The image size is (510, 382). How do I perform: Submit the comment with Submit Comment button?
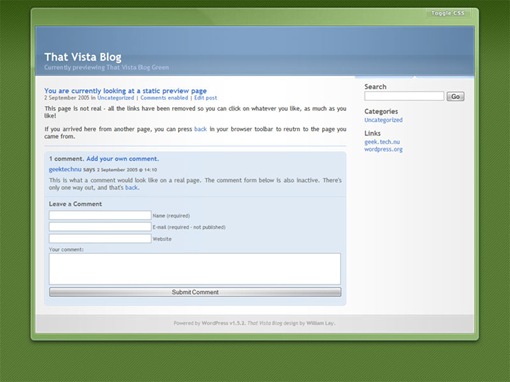[195, 292]
